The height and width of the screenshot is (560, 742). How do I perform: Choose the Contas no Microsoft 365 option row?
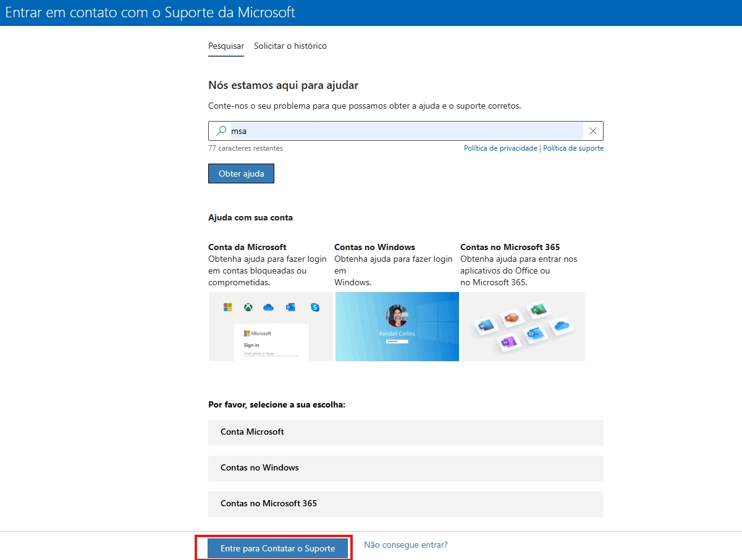(406, 504)
